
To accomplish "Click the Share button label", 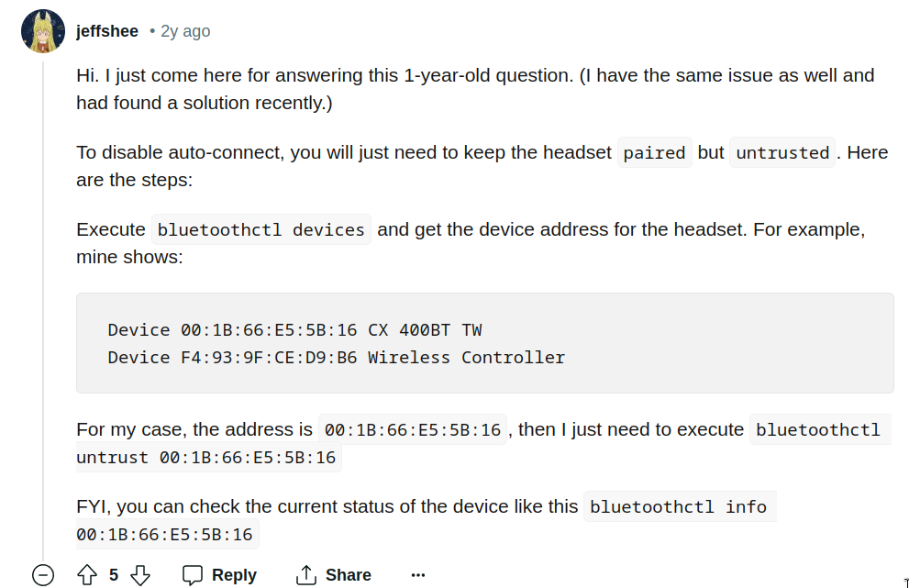I will [x=349, y=575].
